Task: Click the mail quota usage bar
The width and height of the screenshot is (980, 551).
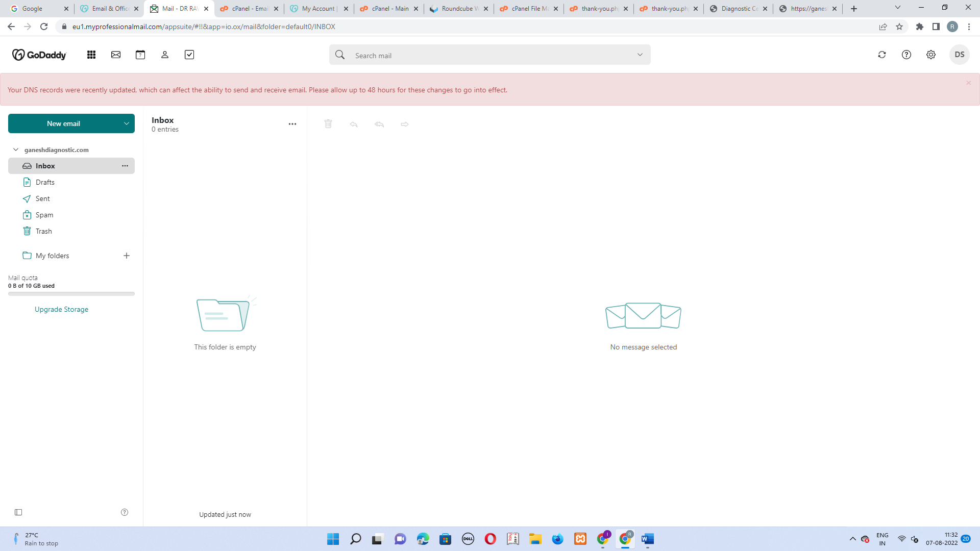Action: (x=71, y=294)
